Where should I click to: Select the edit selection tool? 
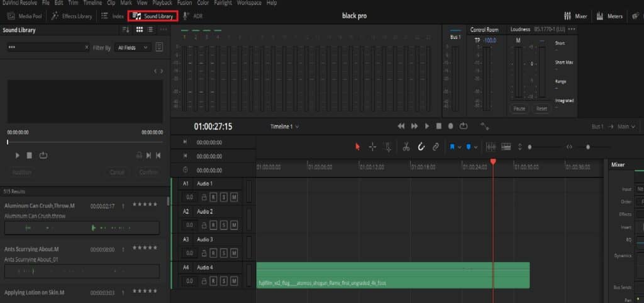(x=387, y=147)
